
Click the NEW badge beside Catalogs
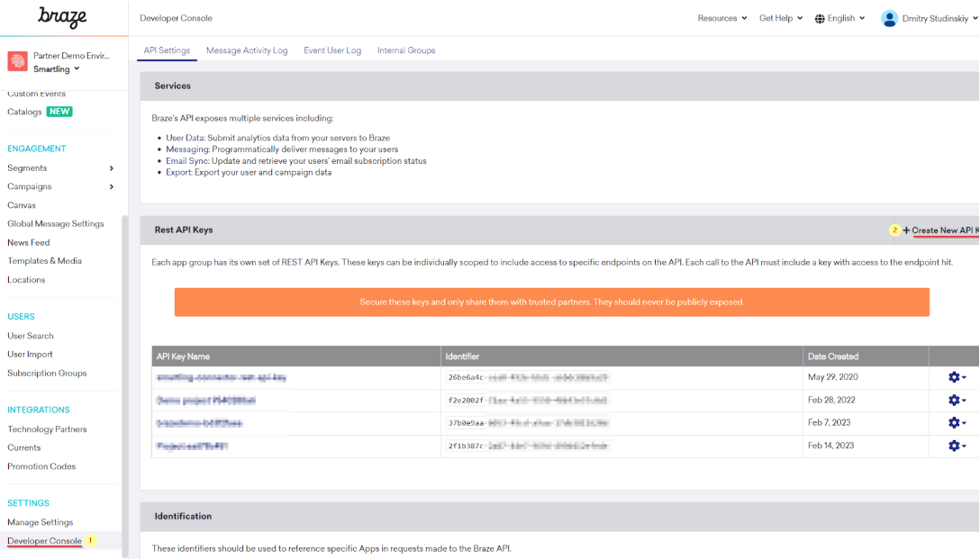59,112
